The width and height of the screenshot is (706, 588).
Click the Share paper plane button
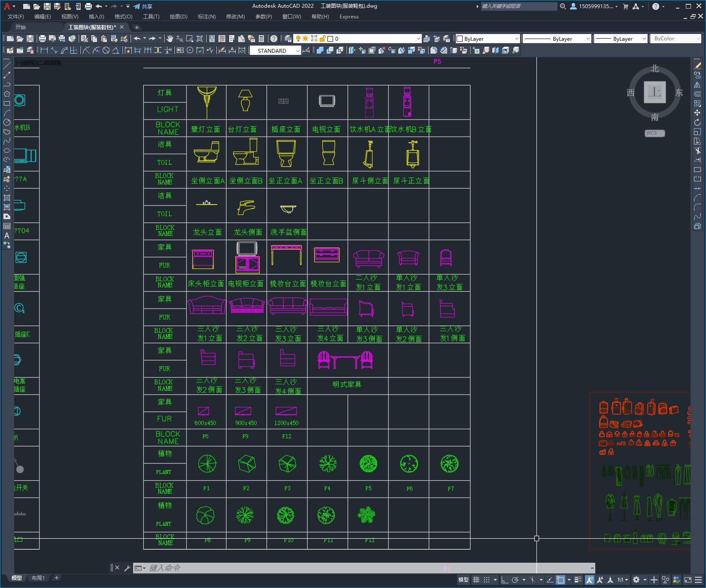(x=143, y=6)
